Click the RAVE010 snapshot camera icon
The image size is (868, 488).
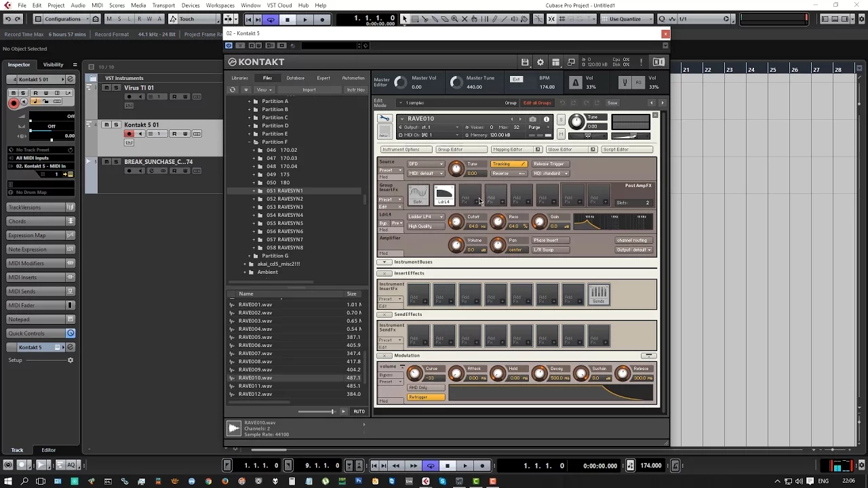point(532,119)
